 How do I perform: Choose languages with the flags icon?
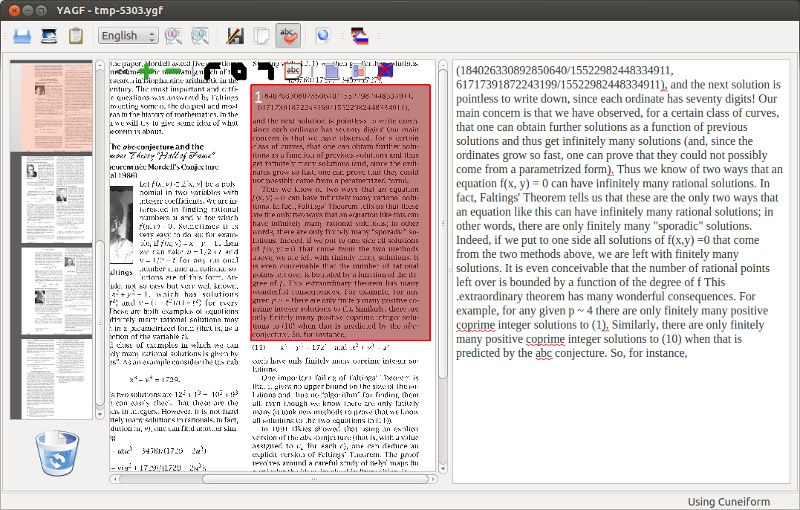pyautogui.click(x=360, y=36)
